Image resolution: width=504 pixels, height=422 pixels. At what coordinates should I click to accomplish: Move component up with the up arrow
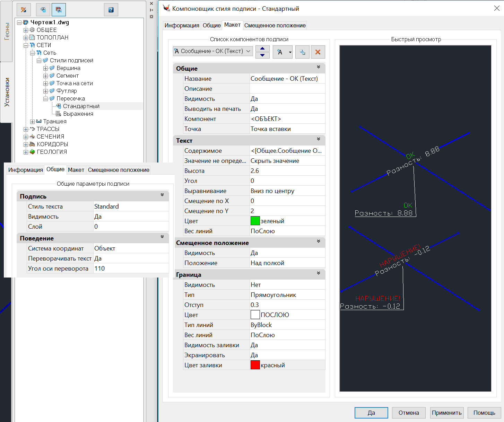[x=262, y=49]
